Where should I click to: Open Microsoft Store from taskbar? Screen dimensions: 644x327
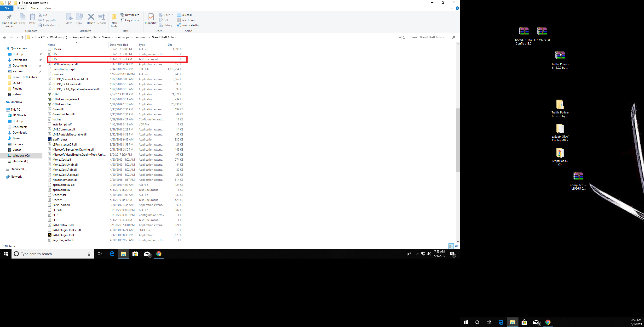135,254
